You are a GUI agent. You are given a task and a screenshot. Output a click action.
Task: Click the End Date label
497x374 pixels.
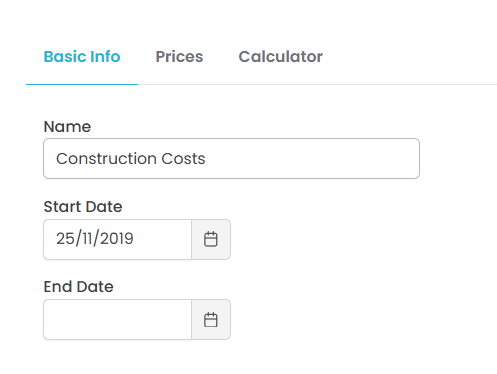pyautogui.click(x=79, y=287)
